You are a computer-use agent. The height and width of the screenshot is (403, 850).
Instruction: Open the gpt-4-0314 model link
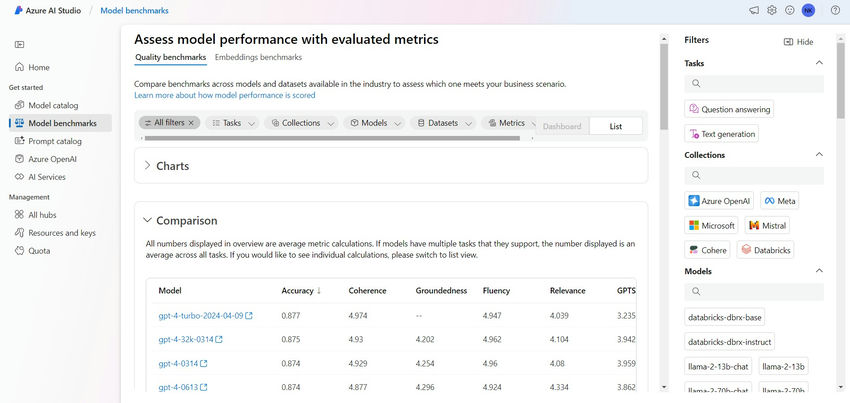tap(183, 363)
